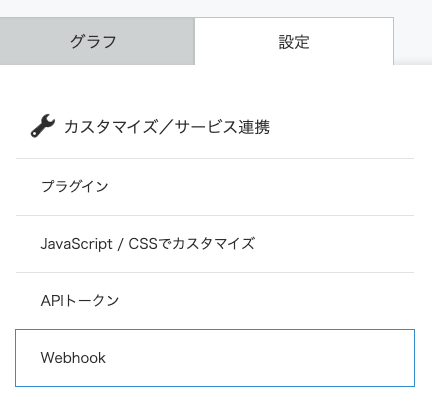Open the highlighted Webhook item

point(215,358)
